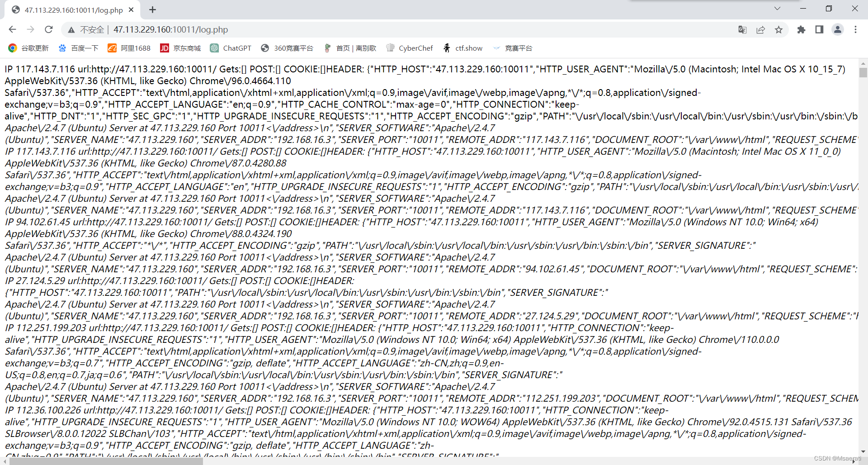Open the 首页 | 离别歌 bookmark

pos(350,48)
